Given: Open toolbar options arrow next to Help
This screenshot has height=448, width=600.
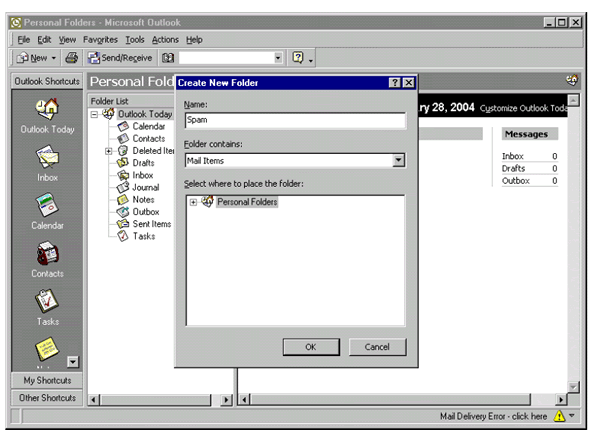Looking at the screenshot, I should click(311, 60).
